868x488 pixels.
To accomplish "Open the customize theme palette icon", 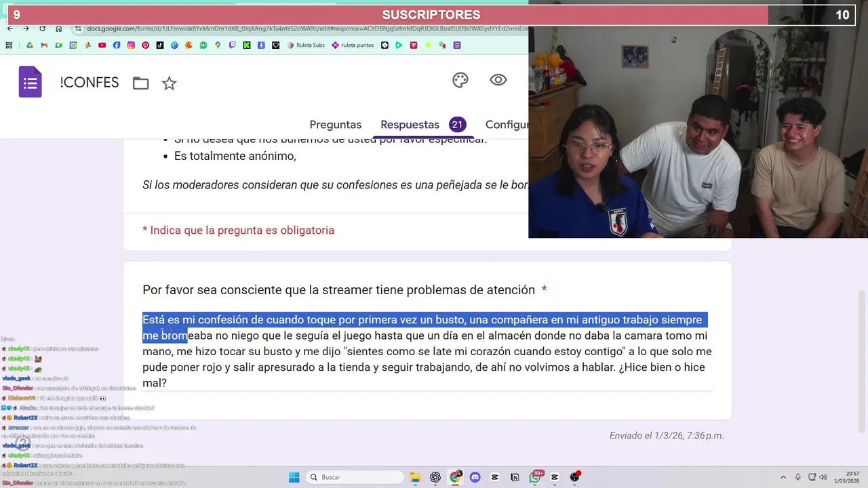I will 460,81.
